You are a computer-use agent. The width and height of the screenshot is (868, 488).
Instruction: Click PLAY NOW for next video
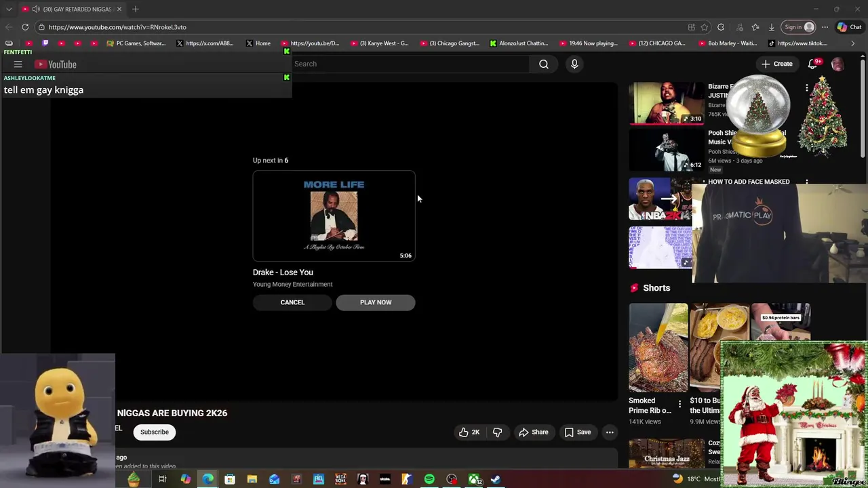[376, 302]
